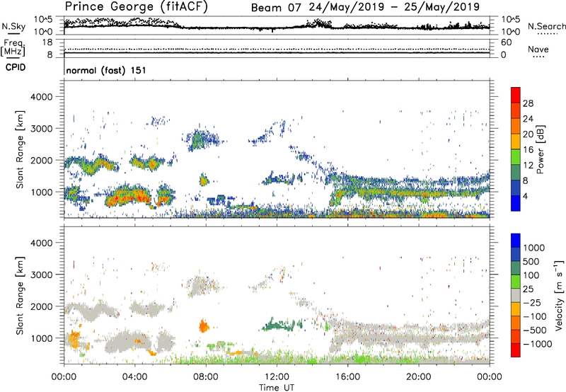
Task: Click the "Slant Range [km]" label of the velocity panel
Action: click(x=20, y=295)
